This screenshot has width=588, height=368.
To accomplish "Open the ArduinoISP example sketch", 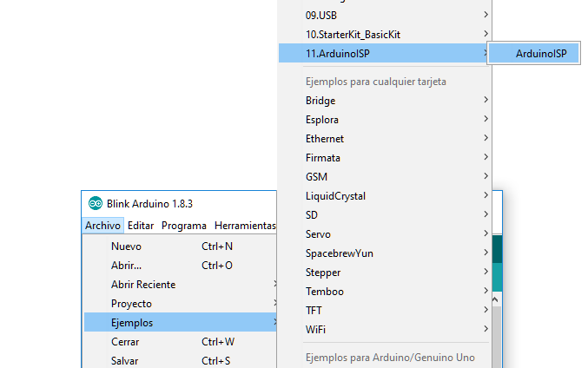I will coord(540,54).
